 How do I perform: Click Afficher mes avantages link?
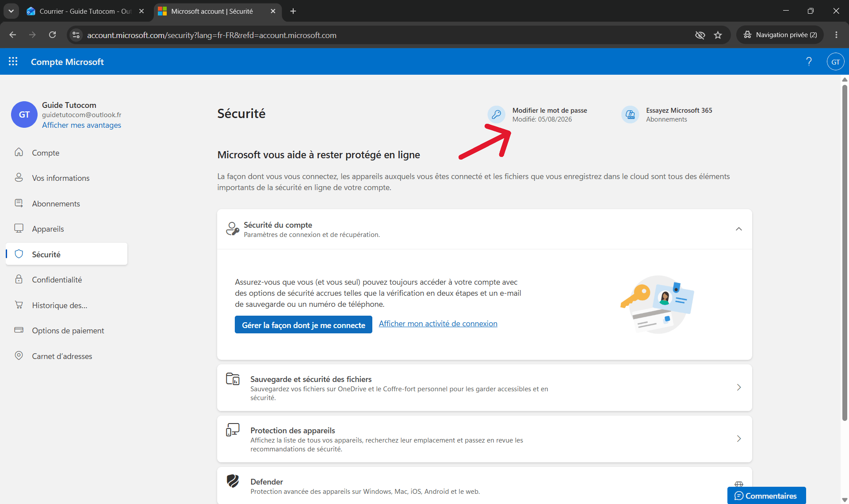[x=81, y=125]
